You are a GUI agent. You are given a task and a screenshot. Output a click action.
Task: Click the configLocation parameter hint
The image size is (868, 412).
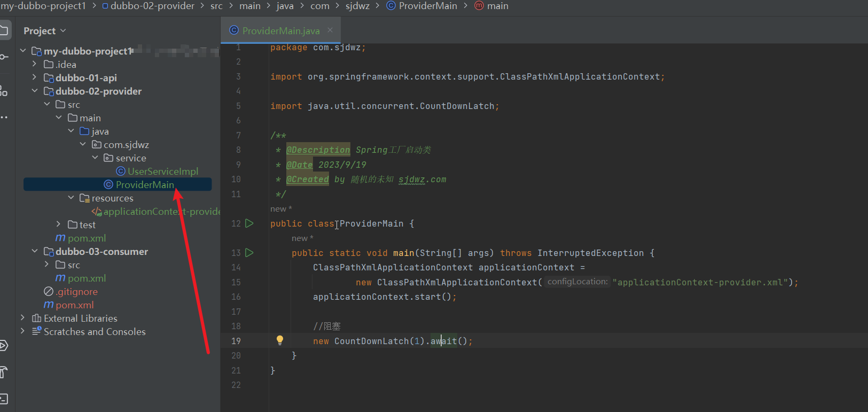(x=577, y=282)
